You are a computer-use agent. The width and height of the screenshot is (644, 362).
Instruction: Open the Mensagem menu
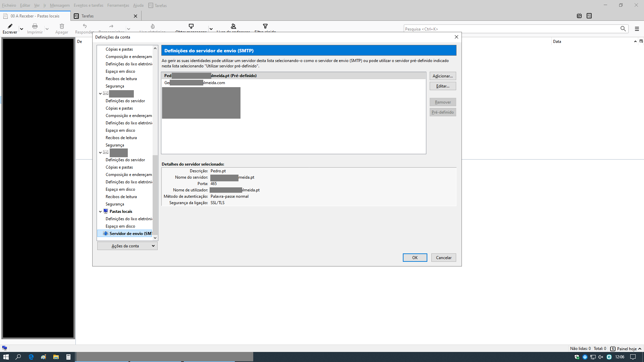coord(60,5)
